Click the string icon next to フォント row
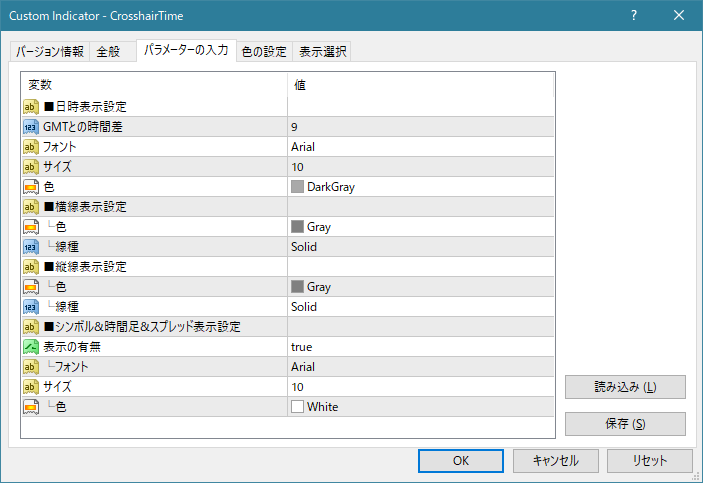This screenshot has height=483, width=703. (31, 147)
